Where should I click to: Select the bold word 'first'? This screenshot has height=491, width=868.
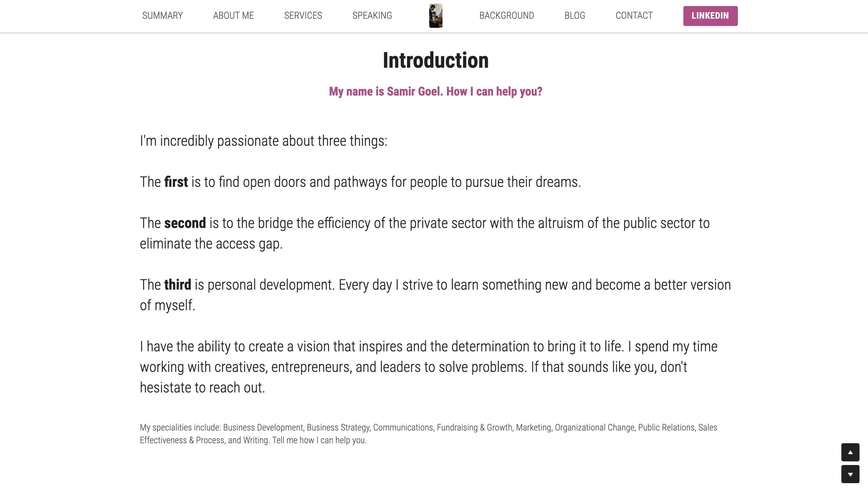176,182
